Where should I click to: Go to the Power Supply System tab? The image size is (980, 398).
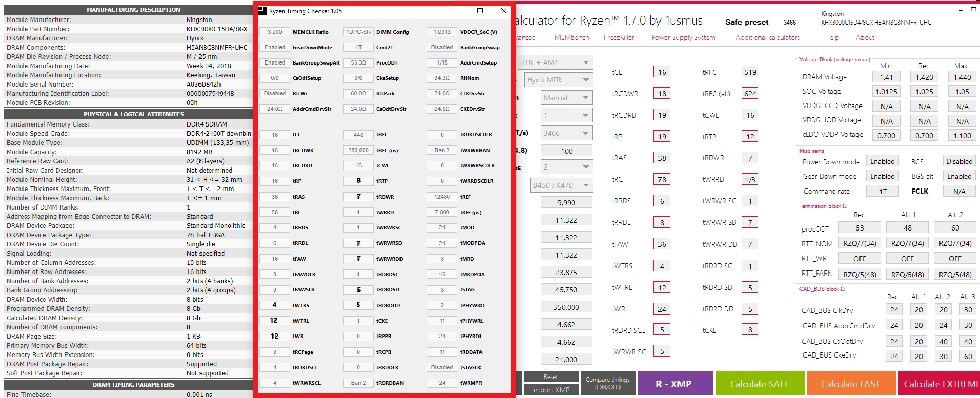point(684,37)
